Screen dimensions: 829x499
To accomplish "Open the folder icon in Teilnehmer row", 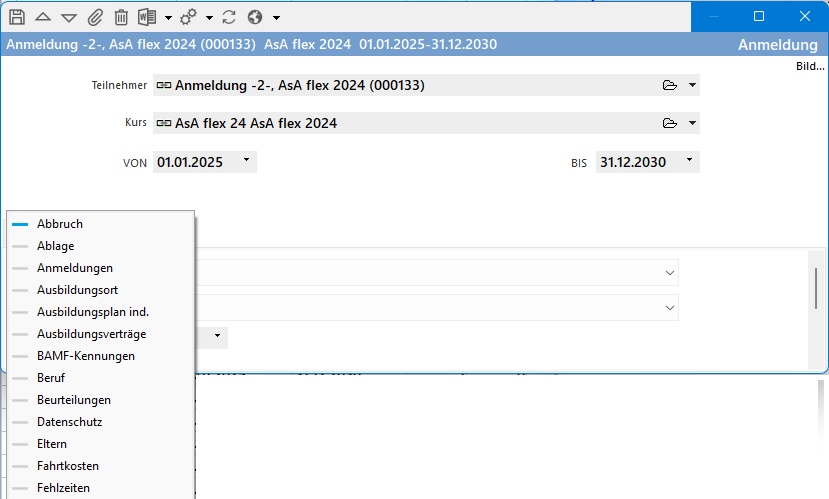I will (670, 86).
